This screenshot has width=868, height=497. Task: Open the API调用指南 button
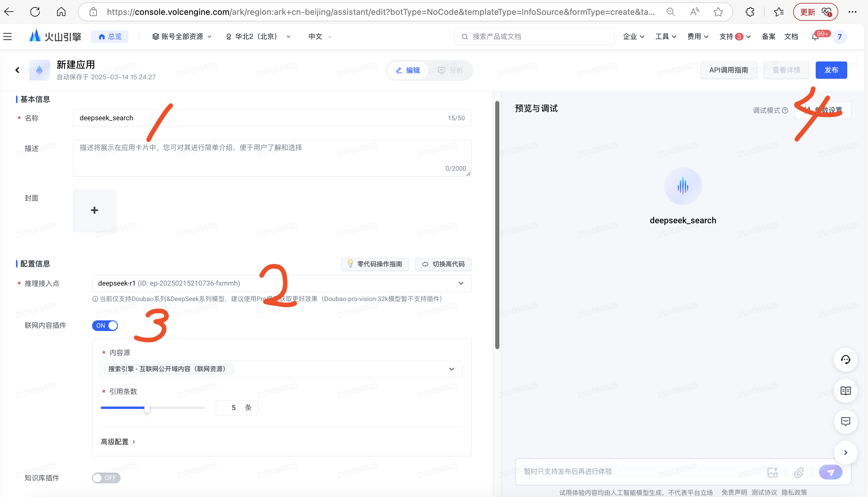pos(728,70)
